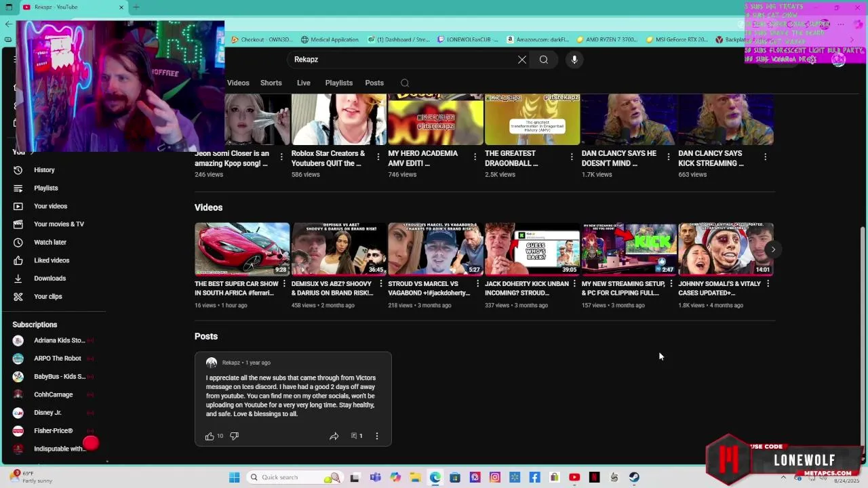Open more options on the Rekapz post

377,436
